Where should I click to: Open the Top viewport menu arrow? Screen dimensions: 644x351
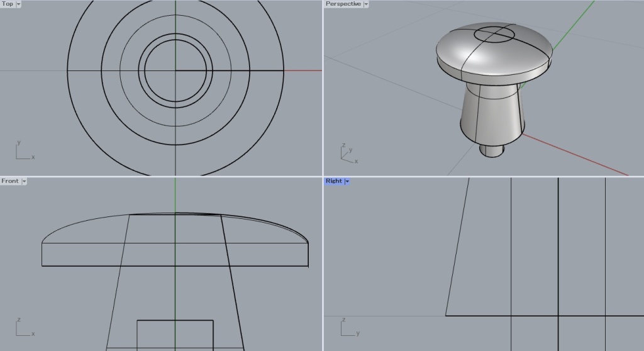coord(18,4)
